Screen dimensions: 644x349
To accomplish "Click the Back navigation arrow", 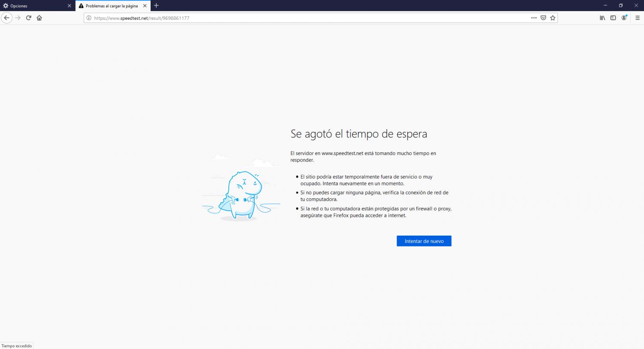I will click(x=6, y=18).
